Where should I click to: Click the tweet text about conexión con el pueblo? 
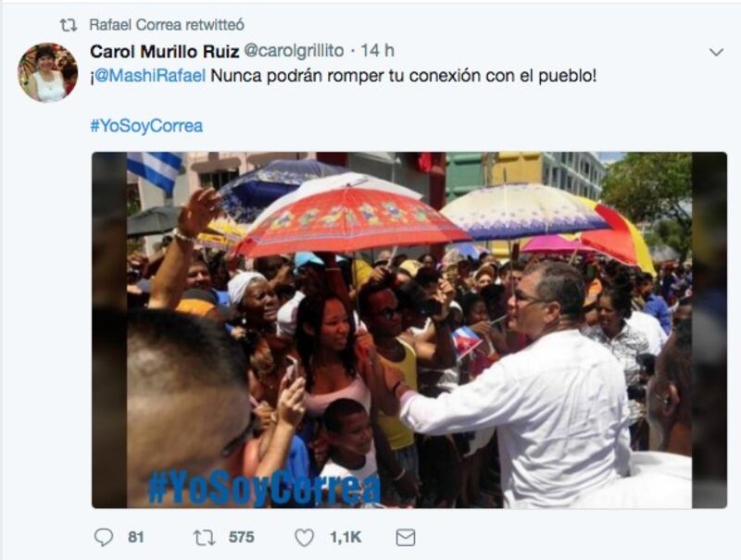click(403, 76)
